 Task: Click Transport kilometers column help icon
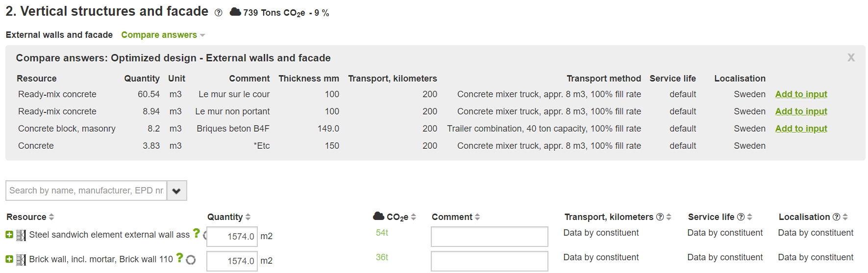coord(660,217)
